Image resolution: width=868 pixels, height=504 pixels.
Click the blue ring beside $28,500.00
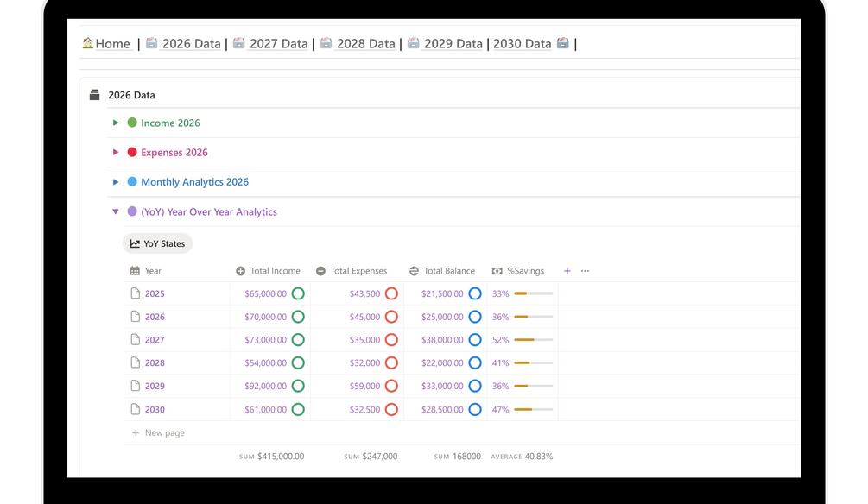click(475, 409)
